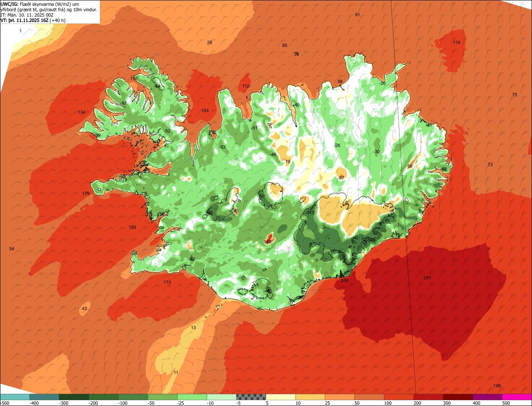
Task: Click the map value 112 off the north coast
Action: [246, 86]
